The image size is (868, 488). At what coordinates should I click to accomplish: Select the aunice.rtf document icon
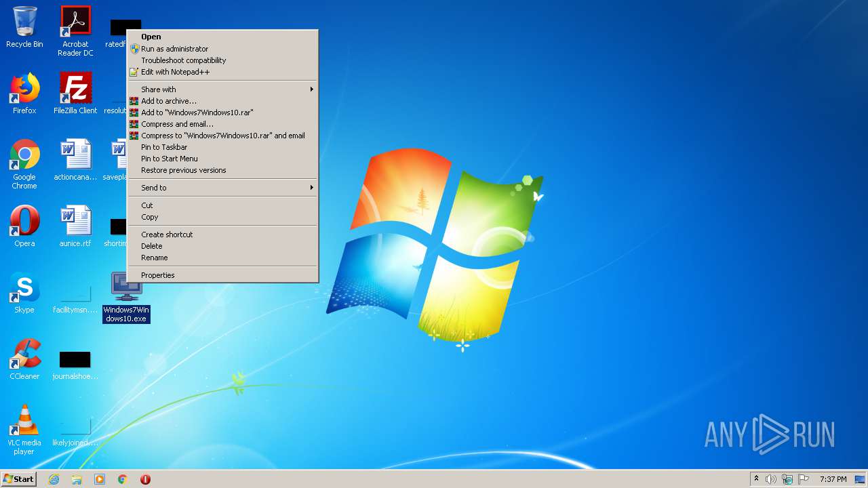click(x=75, y=226)
